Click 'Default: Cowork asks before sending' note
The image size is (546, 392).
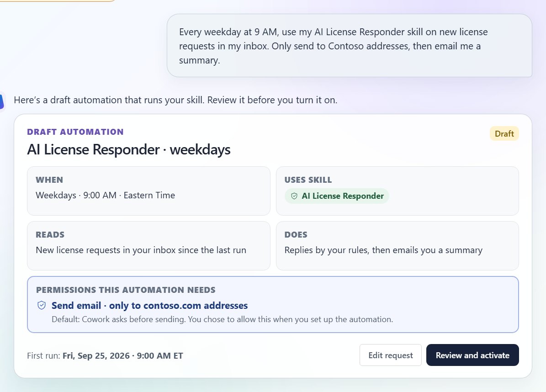click(x=222, y=319)
